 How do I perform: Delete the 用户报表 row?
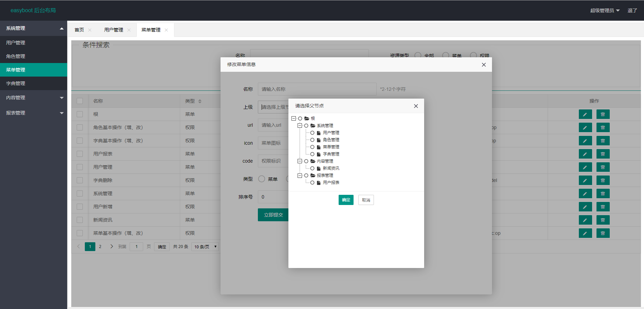tap(603, 154)
